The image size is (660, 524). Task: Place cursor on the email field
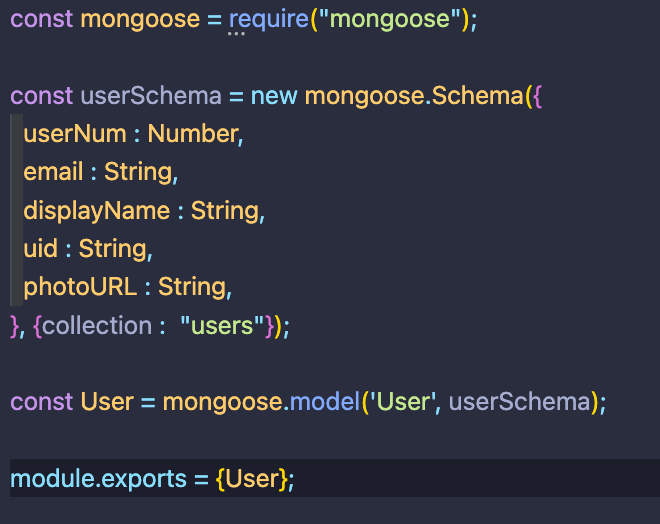tap(53, 172)
